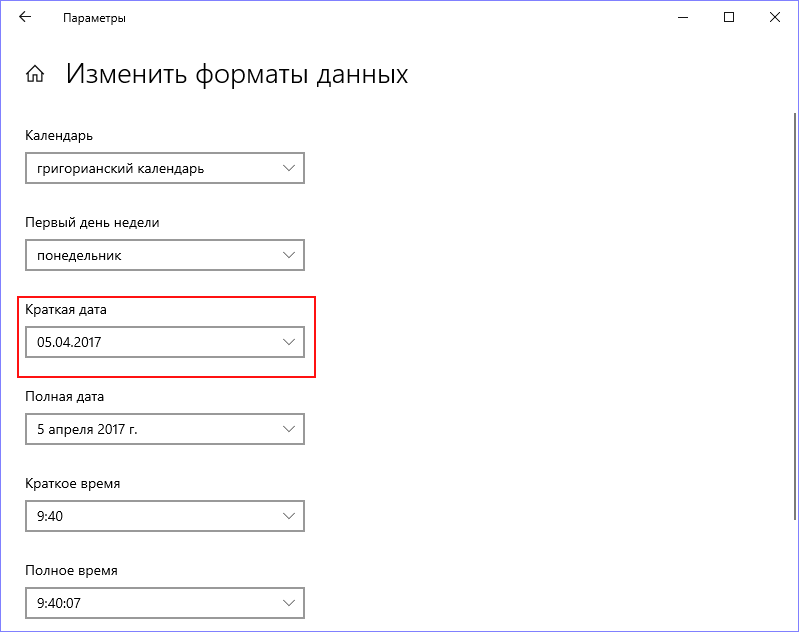Open the Календарь dropdown
The width and height of the screenshot is (799, 632).
click(x=165, y=168)
